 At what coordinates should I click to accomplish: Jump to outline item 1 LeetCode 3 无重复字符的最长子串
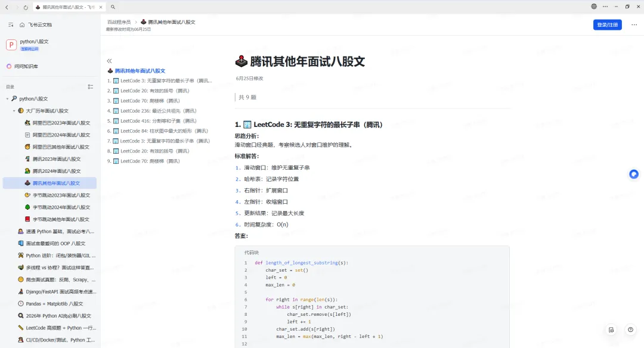coord(166,81)
